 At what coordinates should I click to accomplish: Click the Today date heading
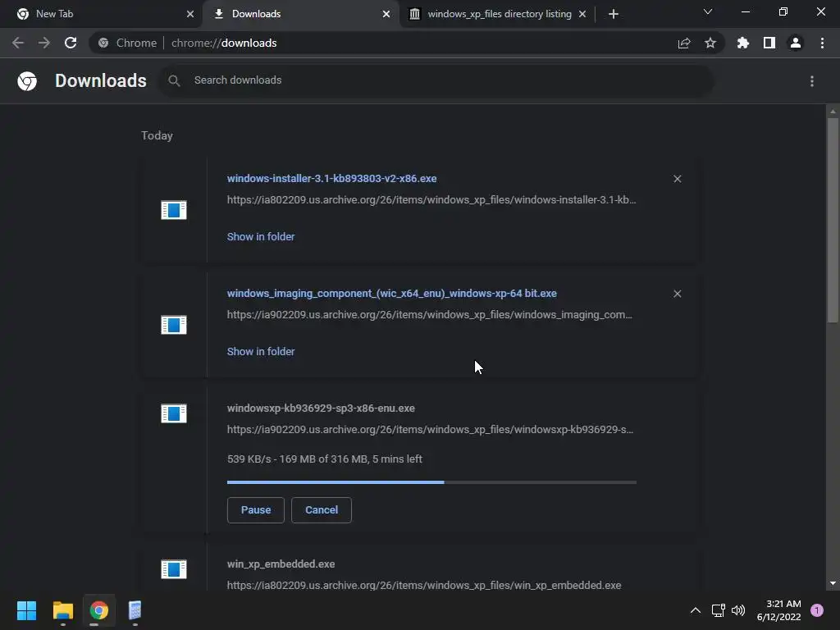[x=157, y=135]
